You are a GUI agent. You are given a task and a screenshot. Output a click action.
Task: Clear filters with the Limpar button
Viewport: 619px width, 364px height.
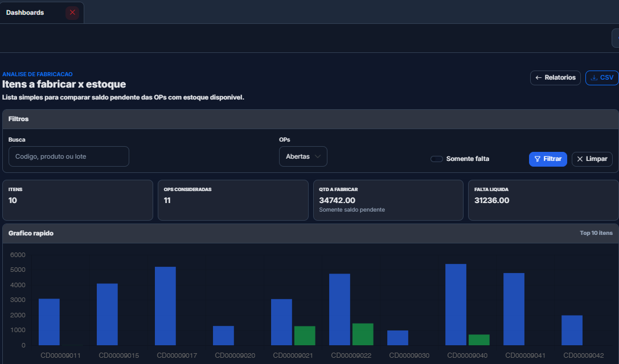click(x=592, y=159)
